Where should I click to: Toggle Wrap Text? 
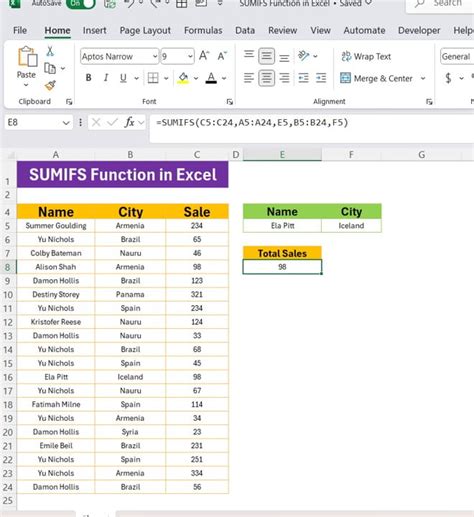366,56
